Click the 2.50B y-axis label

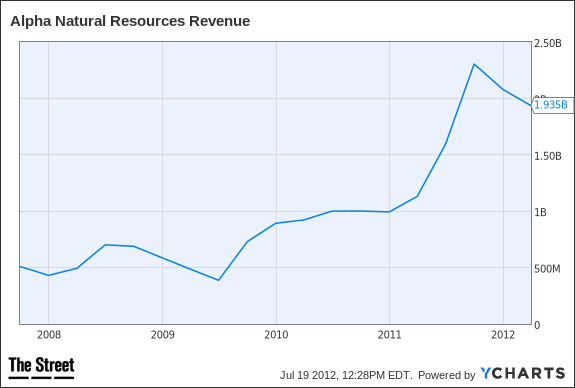coord(548,43)
